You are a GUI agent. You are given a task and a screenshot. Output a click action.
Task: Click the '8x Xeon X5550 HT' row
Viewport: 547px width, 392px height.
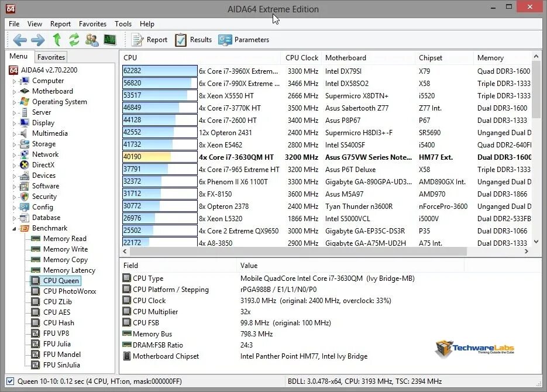click(326, 95)
